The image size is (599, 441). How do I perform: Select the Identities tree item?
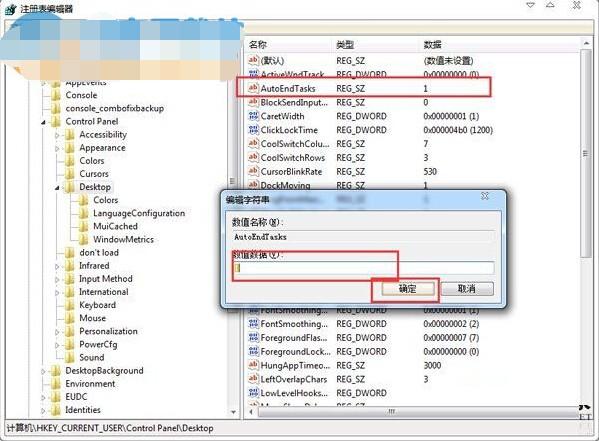click(x=83, y=410)
